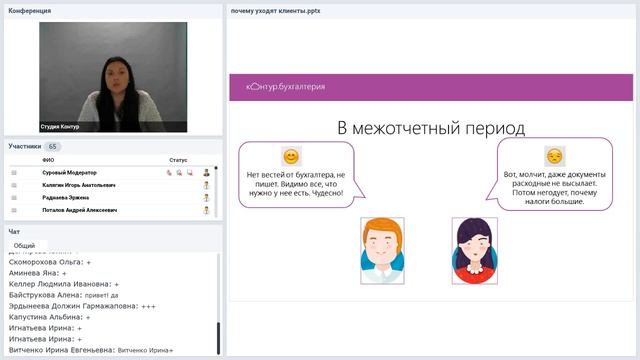Screen dimensions: 640x360
Task: Click the Конференция panel title
Action: (29, 11)
